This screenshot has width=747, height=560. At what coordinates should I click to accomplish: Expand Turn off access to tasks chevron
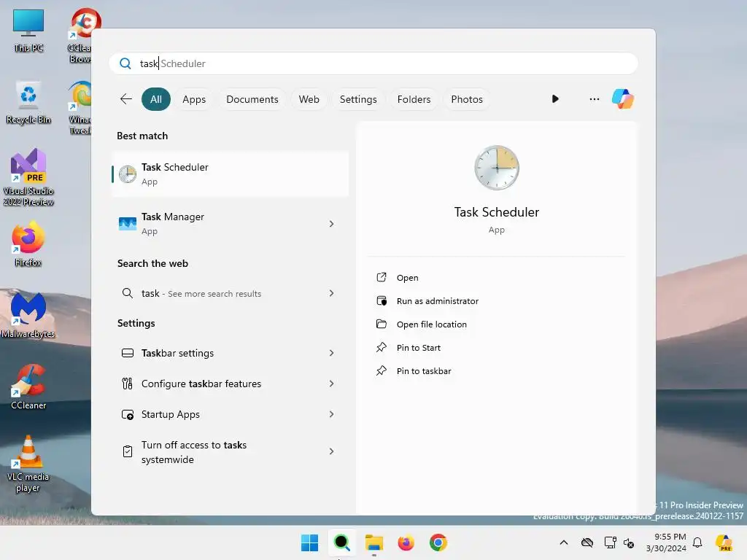(332, 451)
